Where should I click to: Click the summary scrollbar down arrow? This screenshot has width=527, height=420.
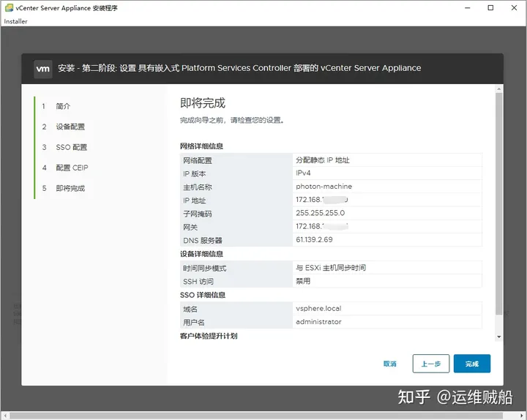[x=499, y=337]
